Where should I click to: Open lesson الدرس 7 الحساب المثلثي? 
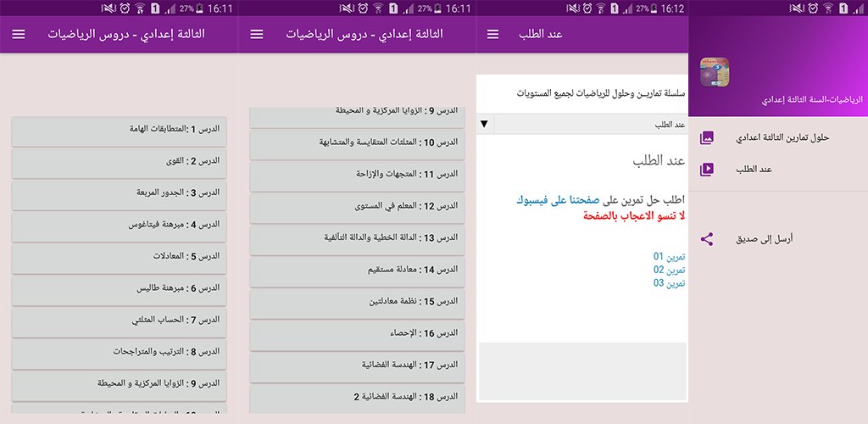(x=119, y=322)
